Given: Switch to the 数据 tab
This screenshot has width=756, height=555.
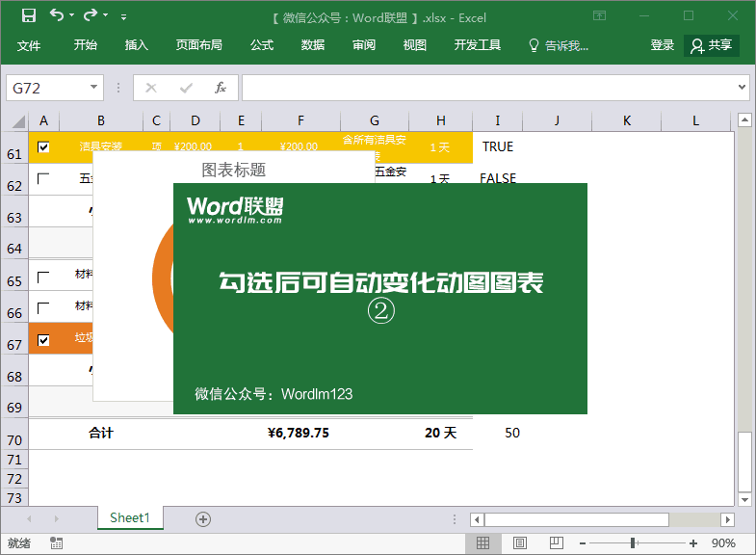Looking at the screenshot, I should click(x=313, y=45).
